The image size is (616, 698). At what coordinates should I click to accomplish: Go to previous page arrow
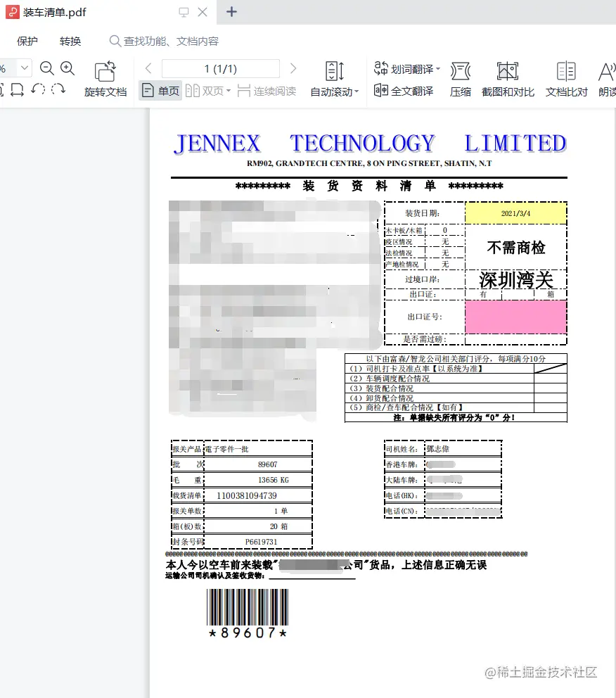(148, 68)
